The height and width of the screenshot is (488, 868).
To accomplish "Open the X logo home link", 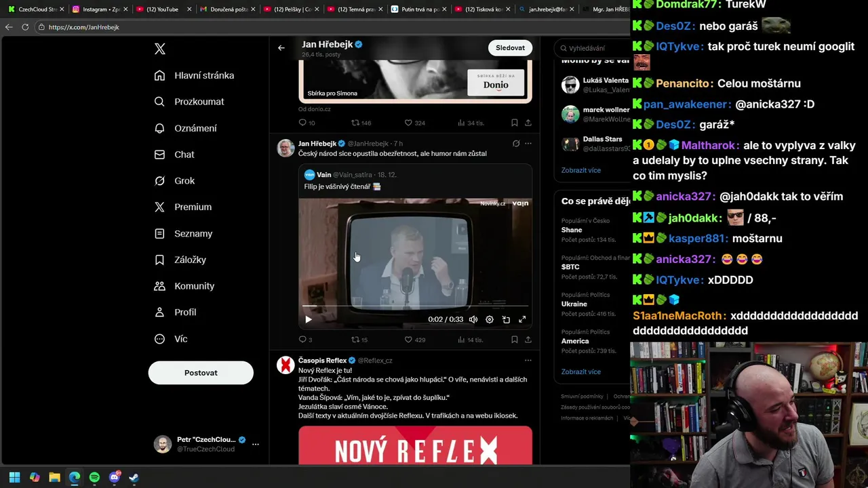I will click(159, 49).
